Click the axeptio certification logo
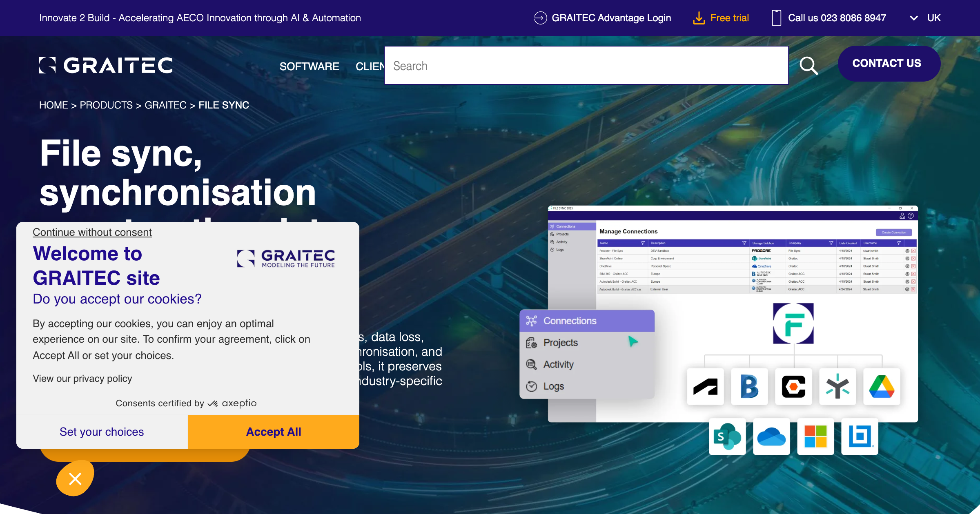 pyautogui.click(x=232, y=403)
